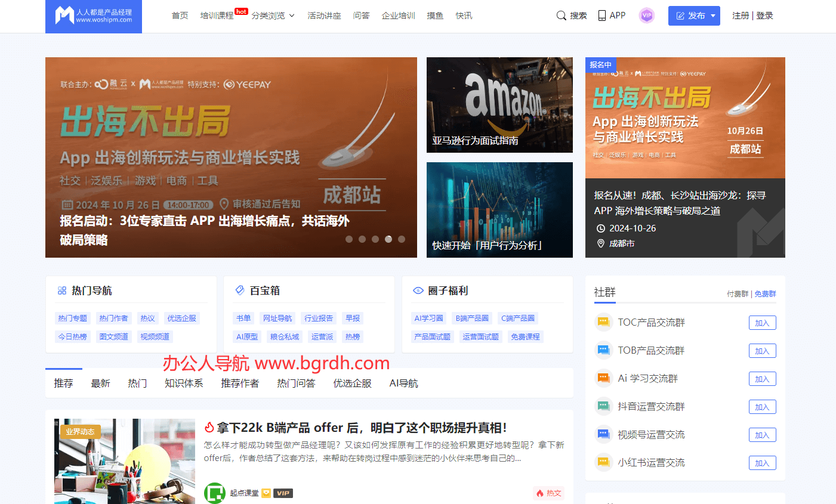Open the 拿下22k article thumbnail
This screenshot has height=504, width=836.
coord(125,461)
